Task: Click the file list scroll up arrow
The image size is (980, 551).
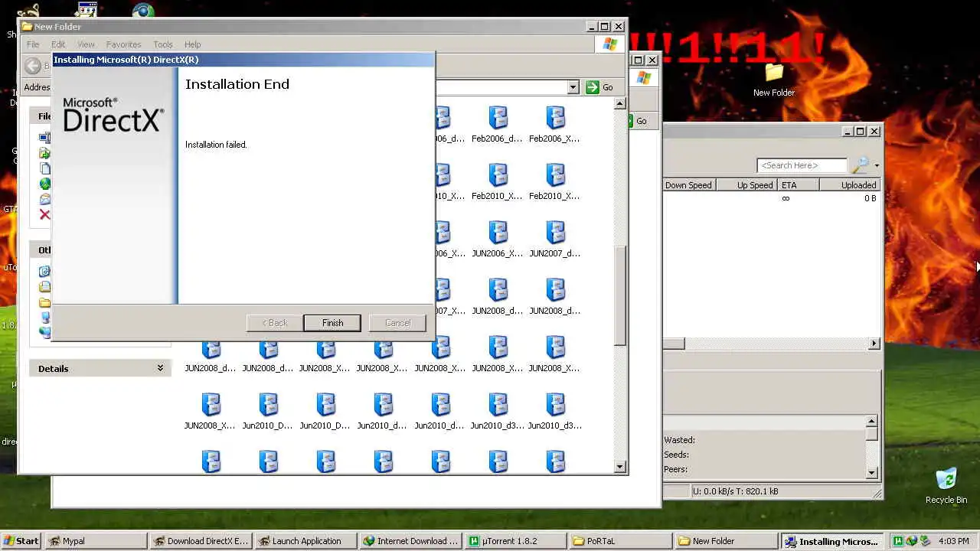Action: pyautogui.click(x=620, y=103)
